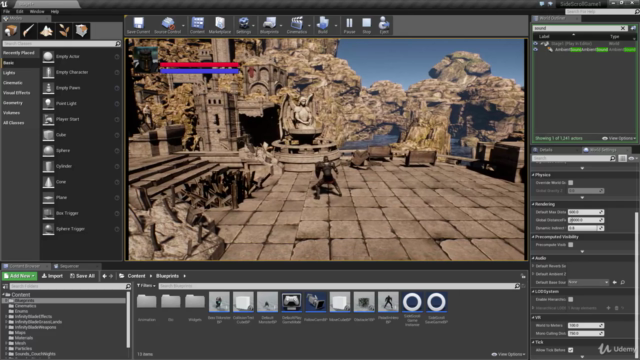Select Visual Effects category
This screenshot has height=360, width=640.
tap(16, 93)
